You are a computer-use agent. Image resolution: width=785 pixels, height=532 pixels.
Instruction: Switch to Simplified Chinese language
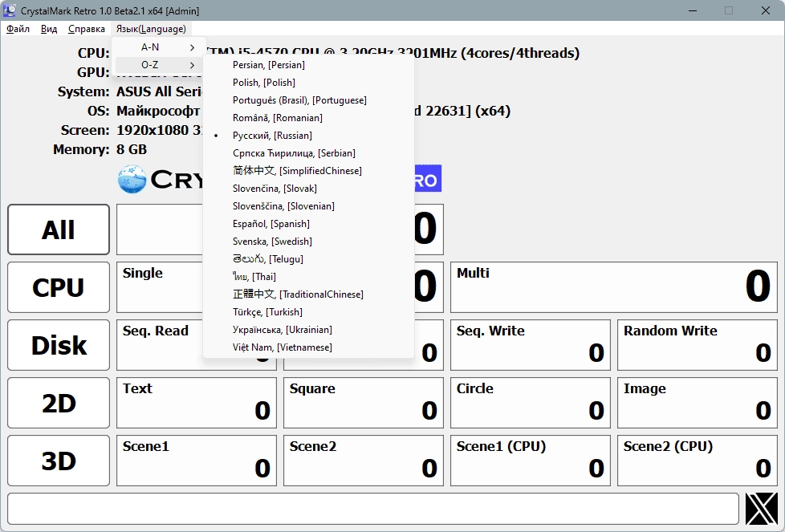(308, 171)
